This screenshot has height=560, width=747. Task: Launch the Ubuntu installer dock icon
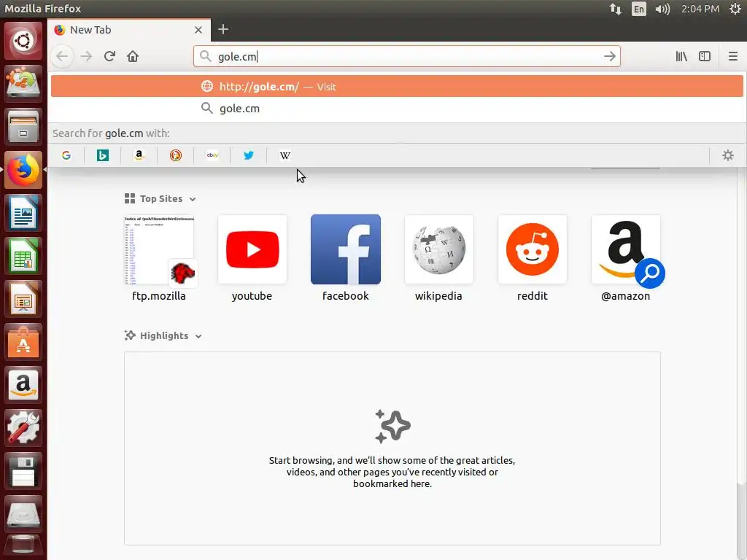(x=23, y=84)
